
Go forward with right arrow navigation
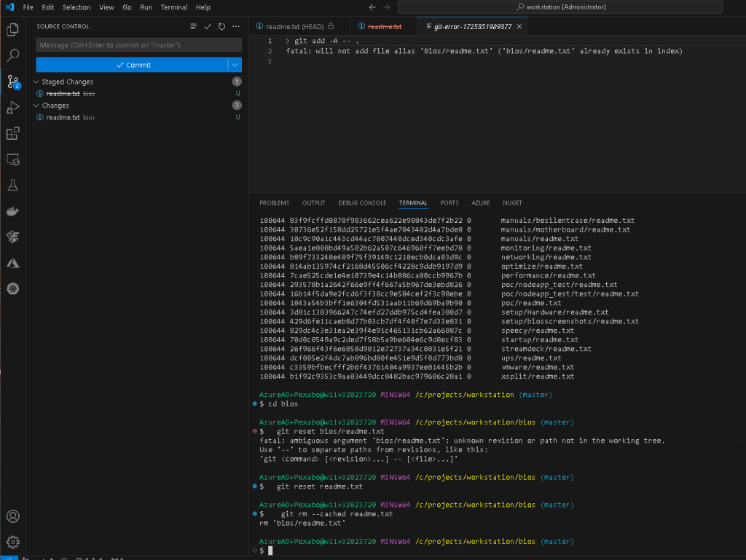pyautogui.click(x=386, y=7)
